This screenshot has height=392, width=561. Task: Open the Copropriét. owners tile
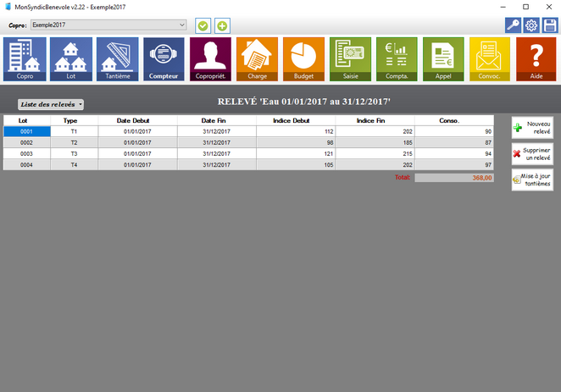(210, 59)
